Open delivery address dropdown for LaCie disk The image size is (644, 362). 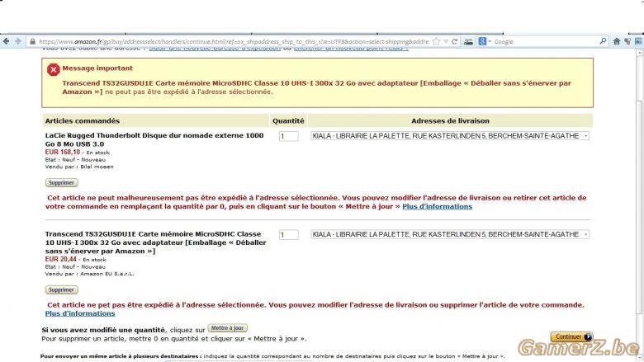pyautogui.click(x=450, y=136)
